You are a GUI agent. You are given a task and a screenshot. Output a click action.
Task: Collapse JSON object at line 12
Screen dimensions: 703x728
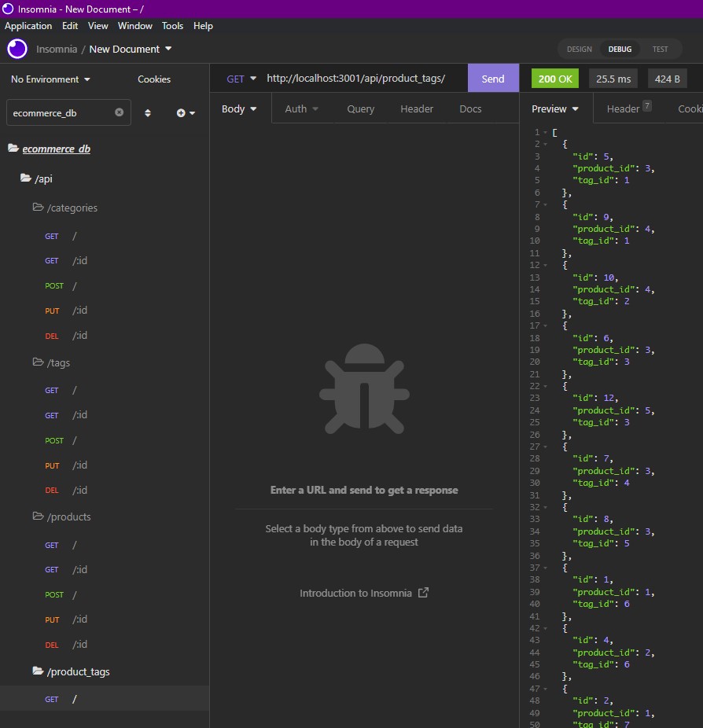[x=546, y=266]
